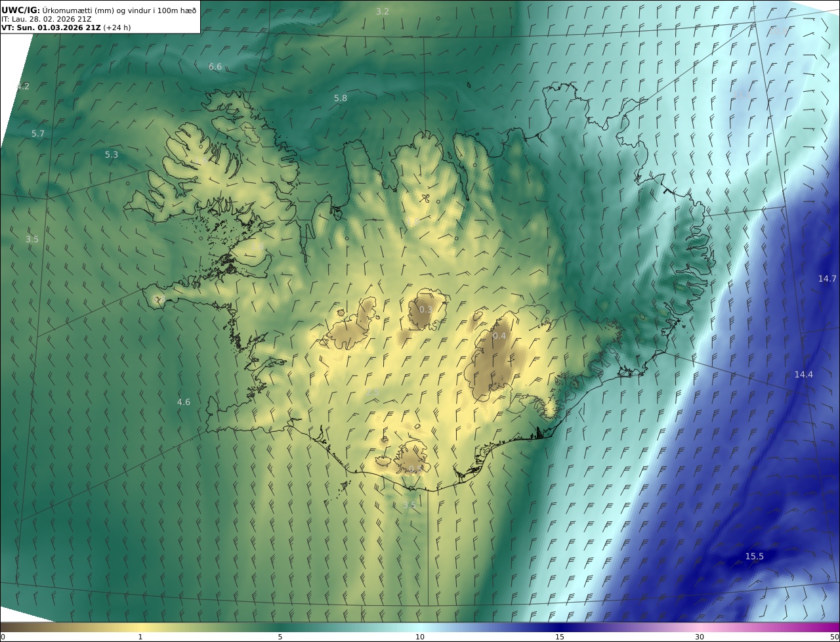Click the VT: Sun. 01.03.2026 21Z line
Screen dimensions: 840x642
tap(68, 28)
